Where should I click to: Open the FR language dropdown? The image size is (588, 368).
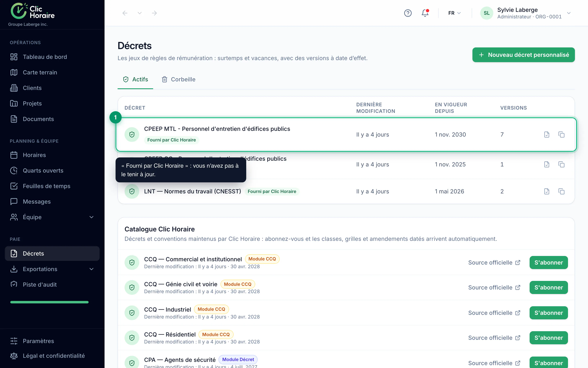pos(454,13)
